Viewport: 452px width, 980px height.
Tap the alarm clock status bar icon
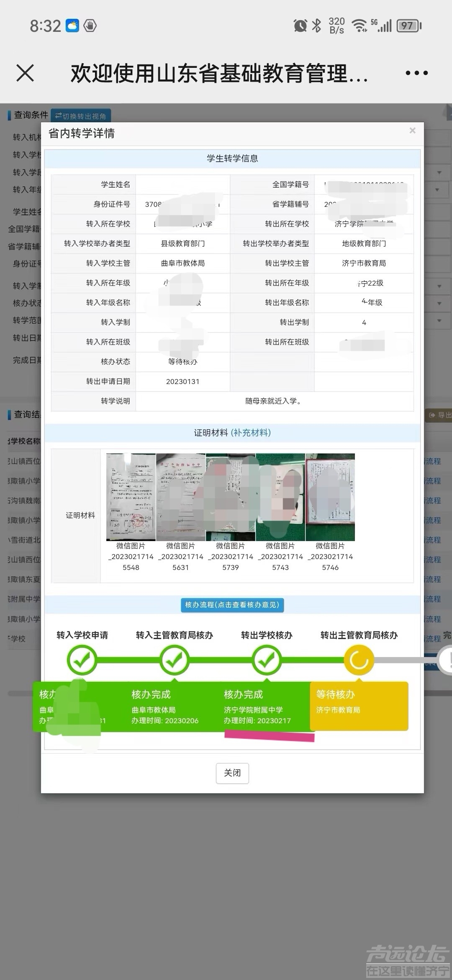coord(300,26)
